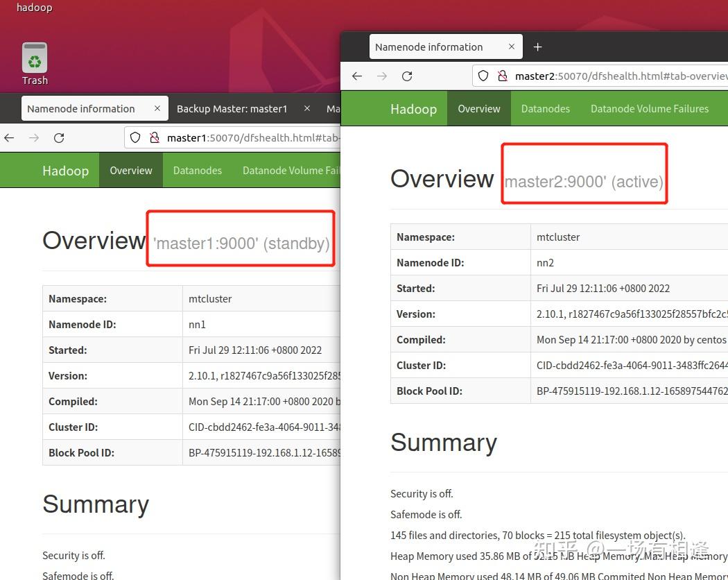Select the Block Pool ID value in master1 window

[x=264, y=452]
